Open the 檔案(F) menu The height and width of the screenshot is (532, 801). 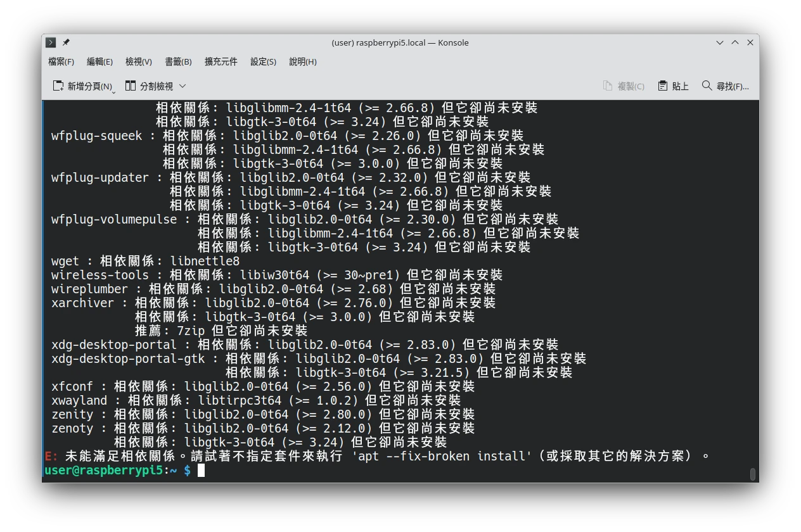point(61,62)
